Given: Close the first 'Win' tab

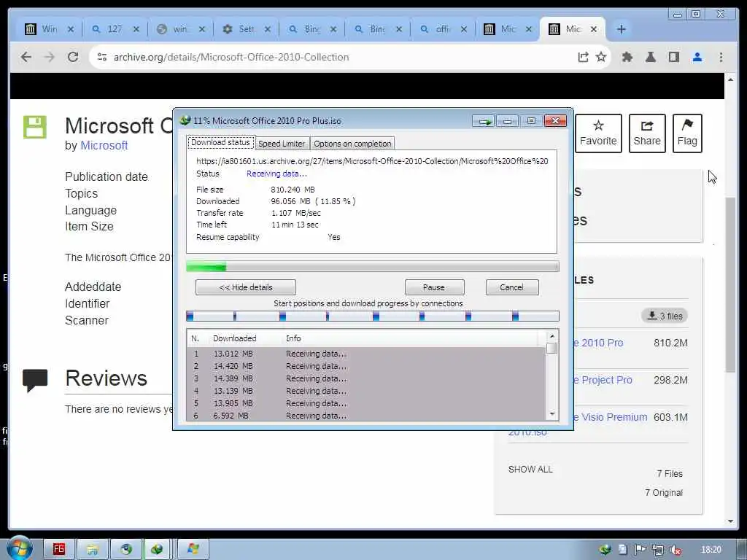Looking at the screenshot, I should (x=71, y=29).
